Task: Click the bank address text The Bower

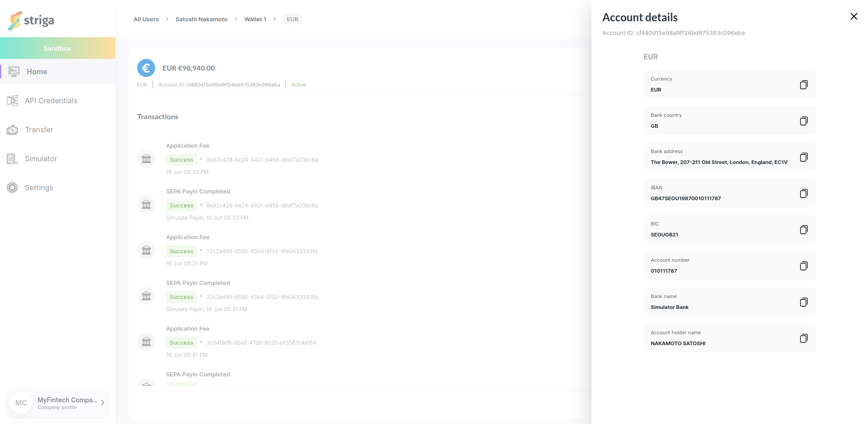Action: [x=719, y=162]
